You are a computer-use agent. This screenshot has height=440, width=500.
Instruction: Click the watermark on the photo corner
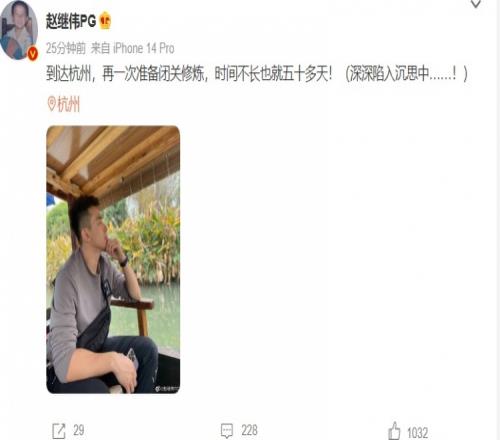pyautogui.click(x=167, y=389)
